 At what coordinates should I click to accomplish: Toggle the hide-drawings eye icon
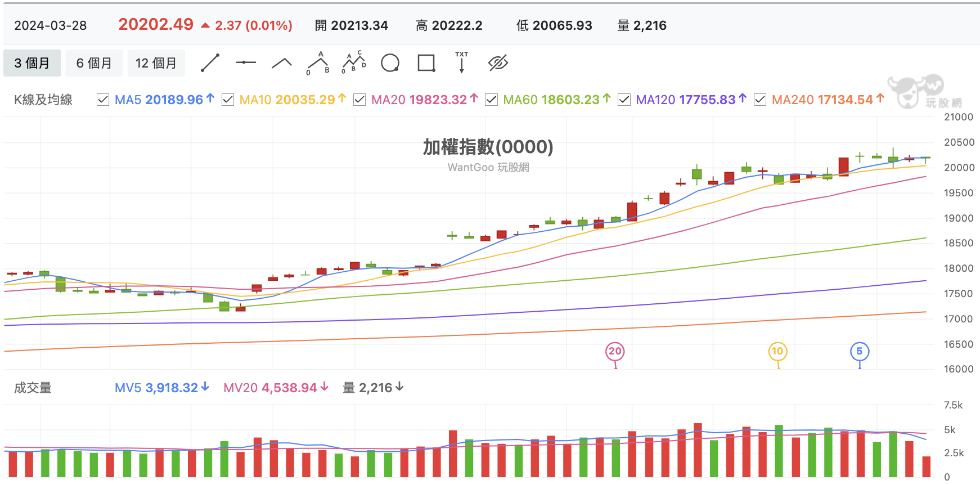click(498, 63)
